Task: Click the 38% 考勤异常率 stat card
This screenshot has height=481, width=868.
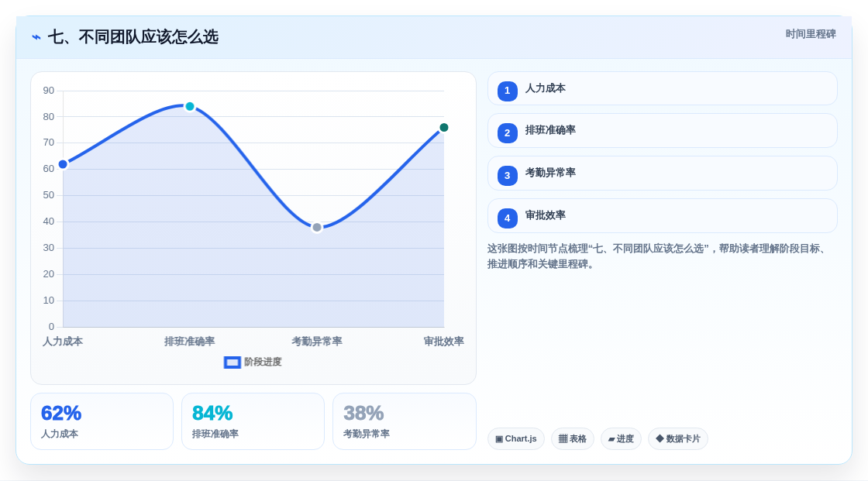Action: 404,422
